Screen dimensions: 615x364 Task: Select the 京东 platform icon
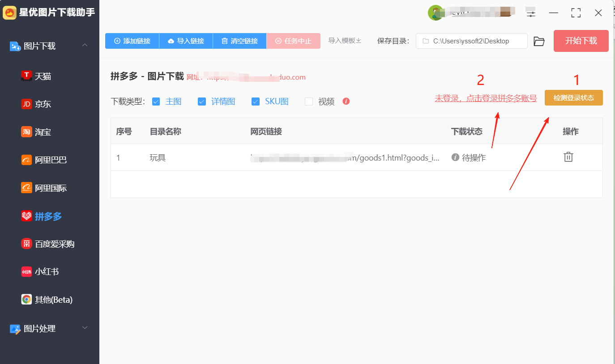(x=26, y=104)
